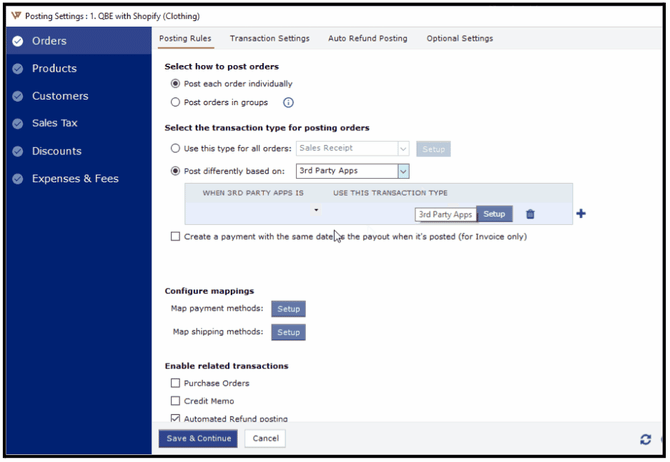This screenshot has width=670, height=462.
Task: Enable create payment with payout date checkbox
Action: pos(175,236)
